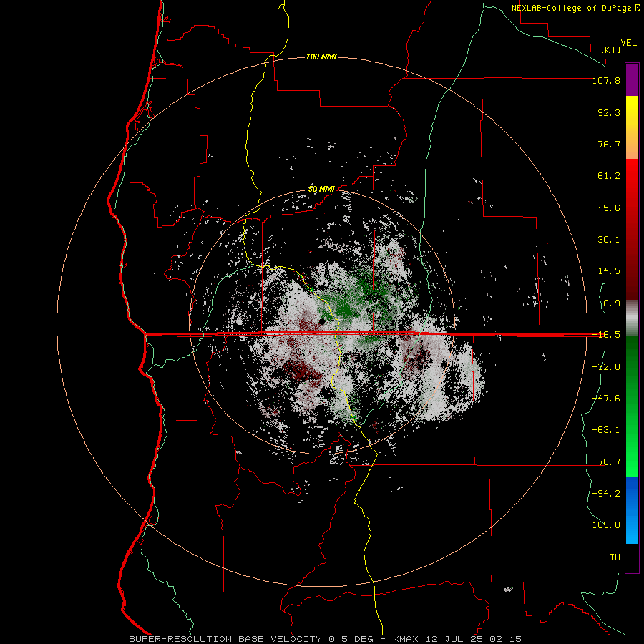Select the -32.0 legend value
Screen dimensions: 644x644
(606, 367)
